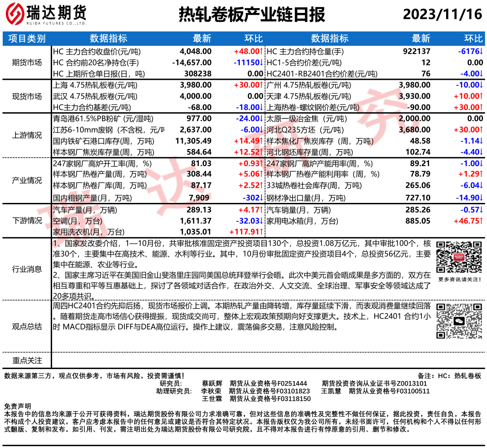Click the 更多资讯请关注 caption under the QR code
The height and width of the screenshot is (448, 487).
click(457, 279)
